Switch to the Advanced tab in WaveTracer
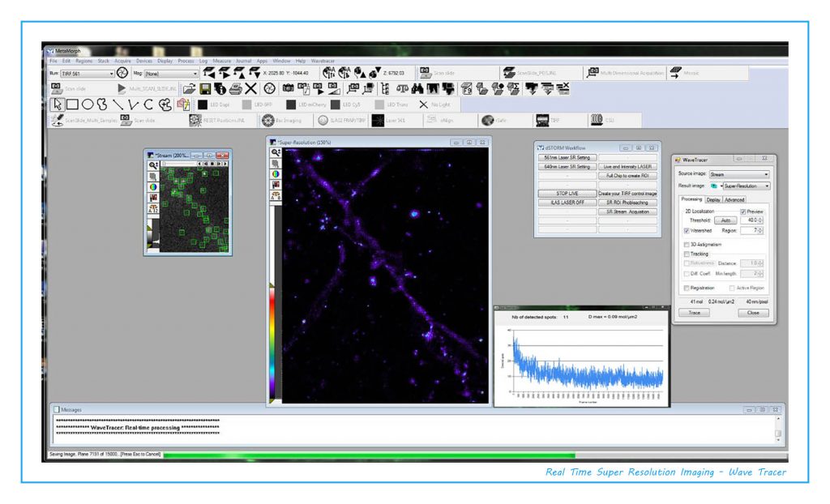The width and height of the screenshot is (830, 504). tap(734, 199)
